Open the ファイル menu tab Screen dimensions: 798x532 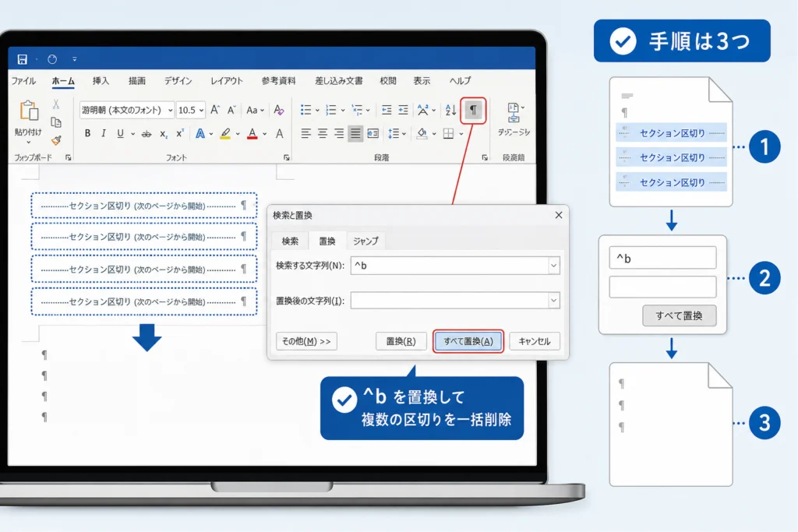[23, 81]
